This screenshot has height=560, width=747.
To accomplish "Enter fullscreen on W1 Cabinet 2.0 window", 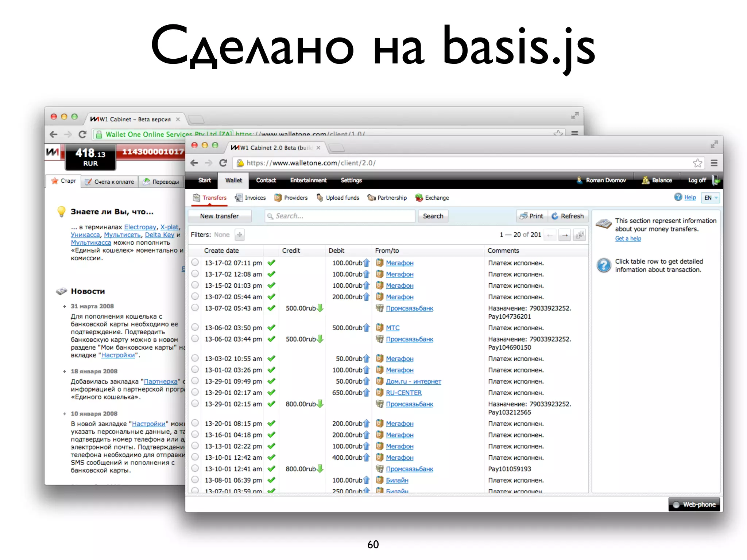I will tap(714, 144).
